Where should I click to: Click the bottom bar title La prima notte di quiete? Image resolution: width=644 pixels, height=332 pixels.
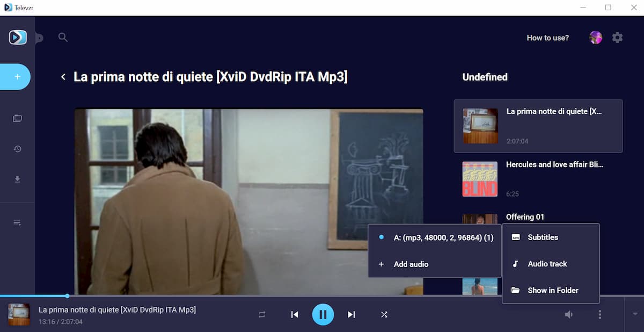117,309
